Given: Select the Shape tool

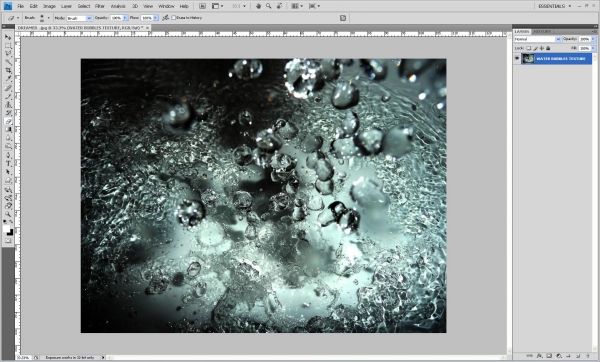Looking at the screenshot, I should (x=8, y=180).
